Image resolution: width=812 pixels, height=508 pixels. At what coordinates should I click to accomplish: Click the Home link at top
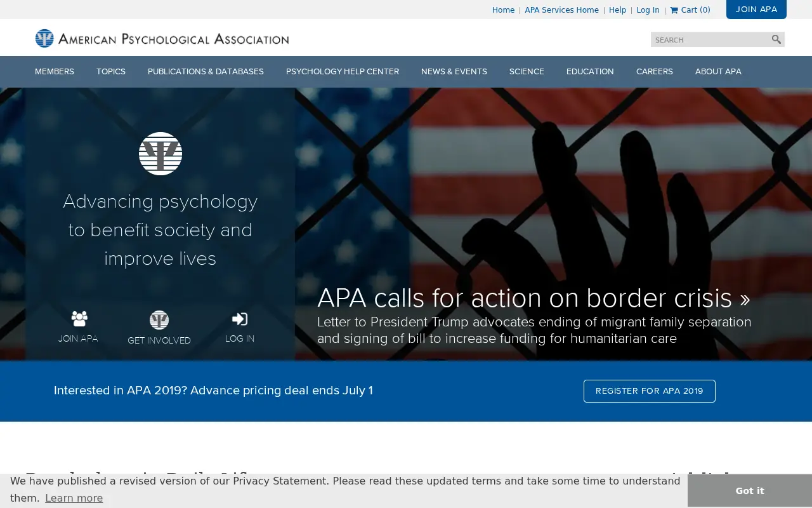[x=503, y=10]
